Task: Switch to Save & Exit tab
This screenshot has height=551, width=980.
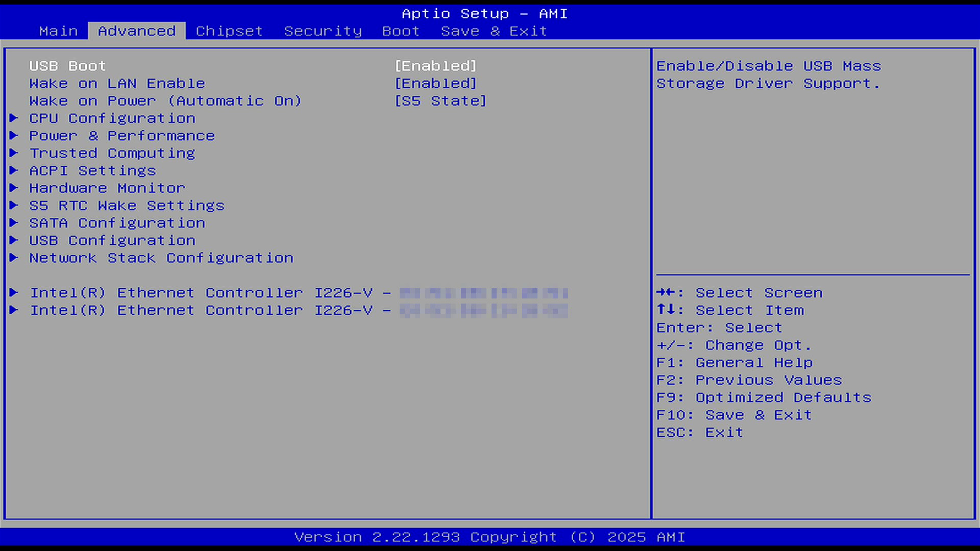Action: coord(494,31)
